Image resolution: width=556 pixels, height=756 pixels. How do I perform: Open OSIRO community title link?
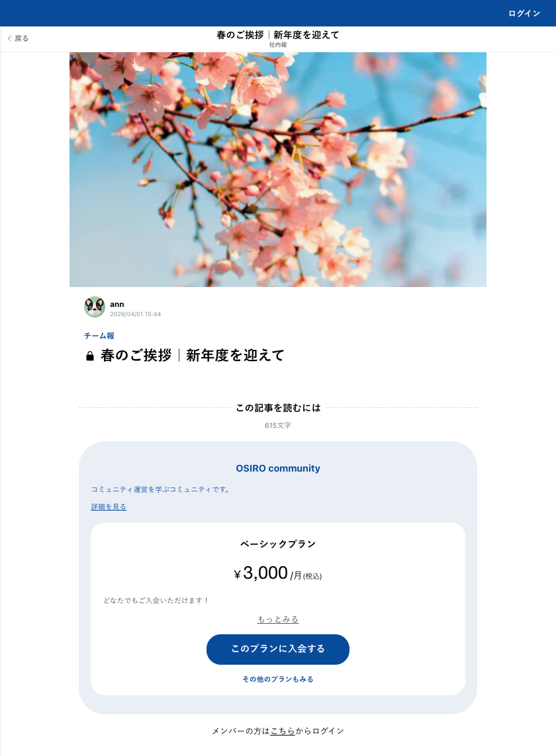(x=278, y=468)
